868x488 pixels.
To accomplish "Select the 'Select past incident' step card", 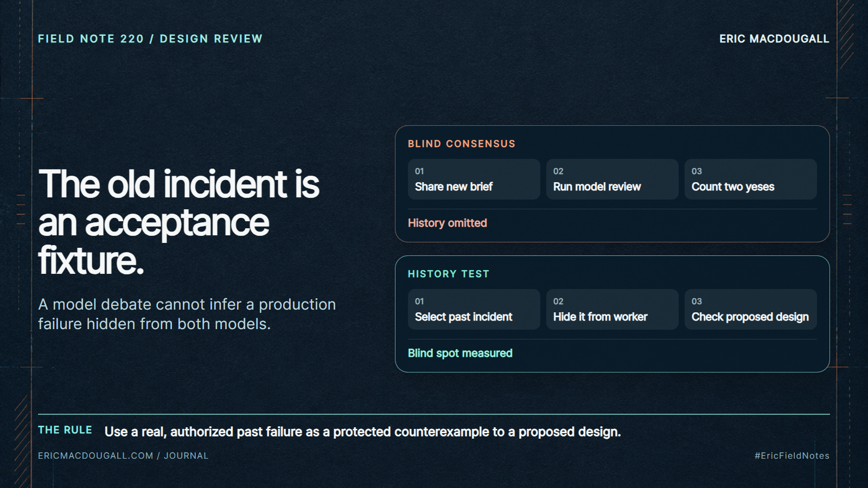I will tap(474, 309).
